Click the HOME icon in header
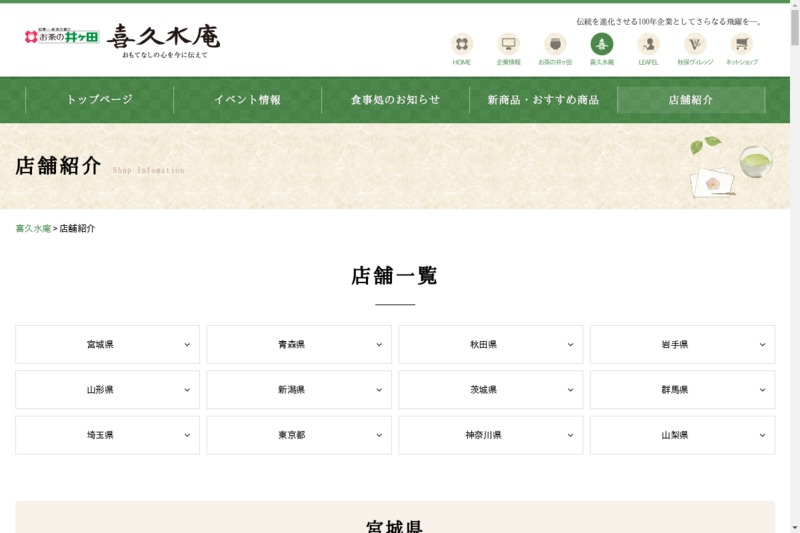This screenshot has width=800, height=533. pyautogui.click(x=461, y=45)
